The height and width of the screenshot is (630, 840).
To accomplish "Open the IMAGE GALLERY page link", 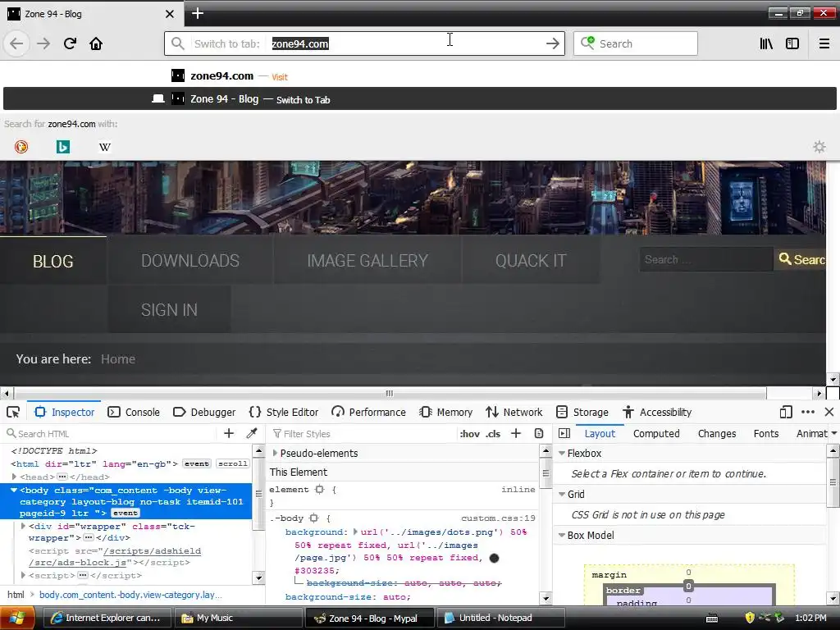I will [367, 261].
